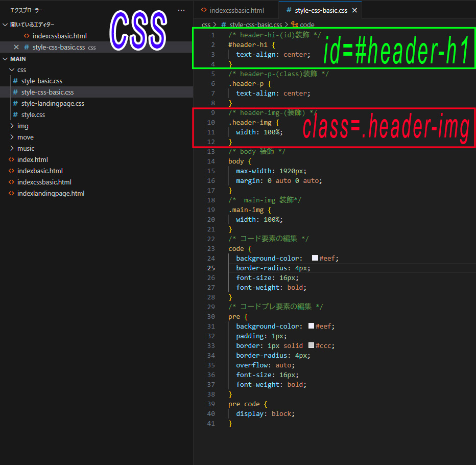This screenshot has height=465, width=476.
Task: Click the CSS hash icon beside style-landingpage.css
Action: (15, 104)
